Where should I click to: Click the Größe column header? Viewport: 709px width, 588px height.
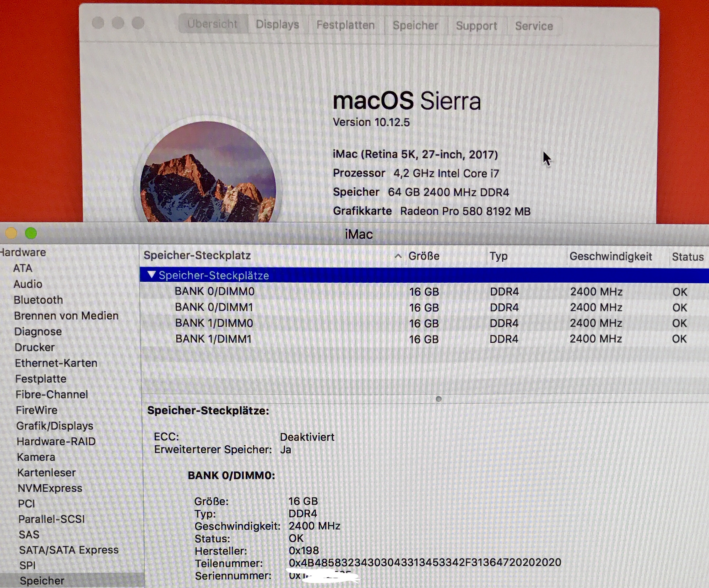click(424, 256)
